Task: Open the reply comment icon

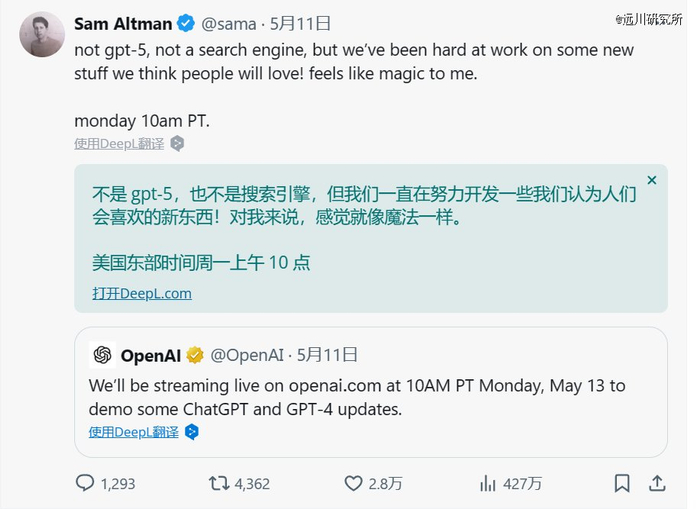Action: 85,483
